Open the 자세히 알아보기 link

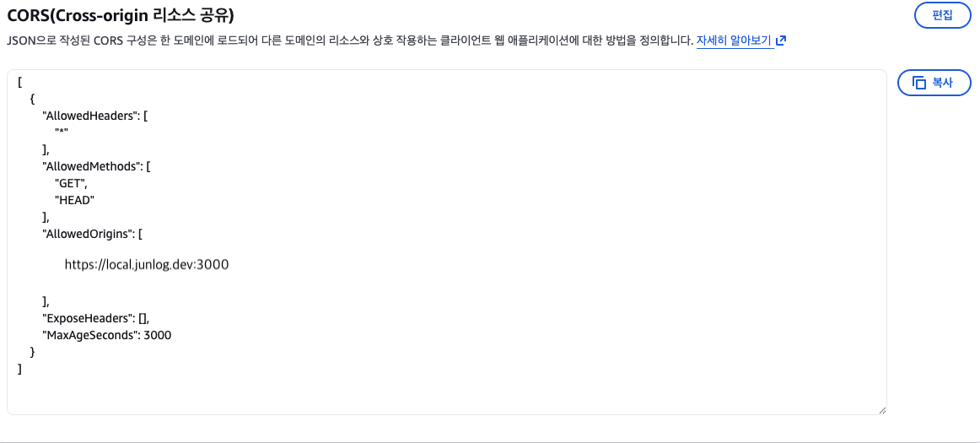tap(734, 41)
